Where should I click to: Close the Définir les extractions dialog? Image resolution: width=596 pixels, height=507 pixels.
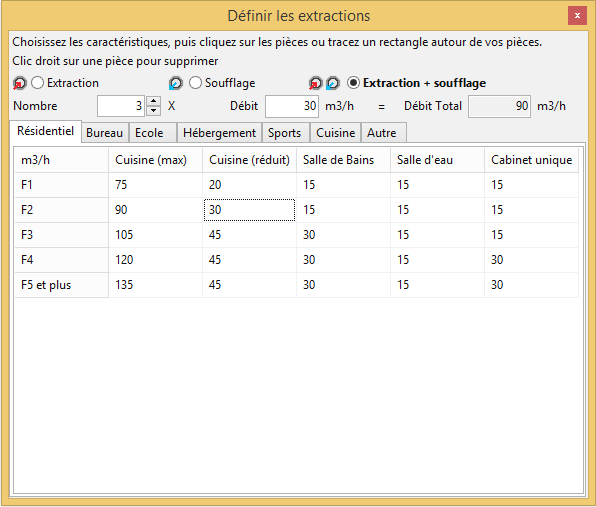tap(577, 16)
